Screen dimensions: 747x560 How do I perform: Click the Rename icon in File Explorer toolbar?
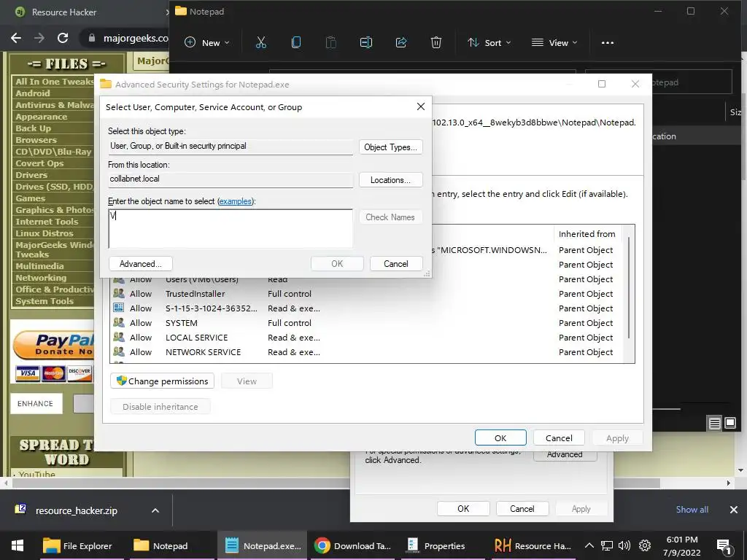click(366, 43)
